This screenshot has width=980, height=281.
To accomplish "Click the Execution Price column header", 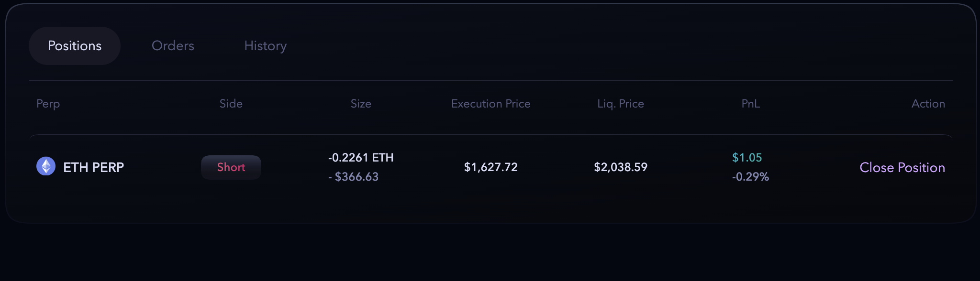I will coord(490,104).
